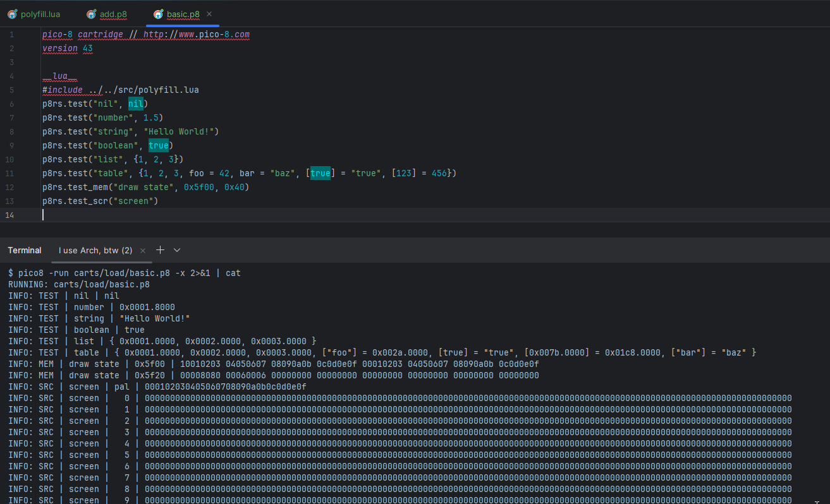The width and height of the screenshot is (830, 504).
Task: Click the 'INFO: TEST | table' terminal line
Action: [x=382, y=352]
